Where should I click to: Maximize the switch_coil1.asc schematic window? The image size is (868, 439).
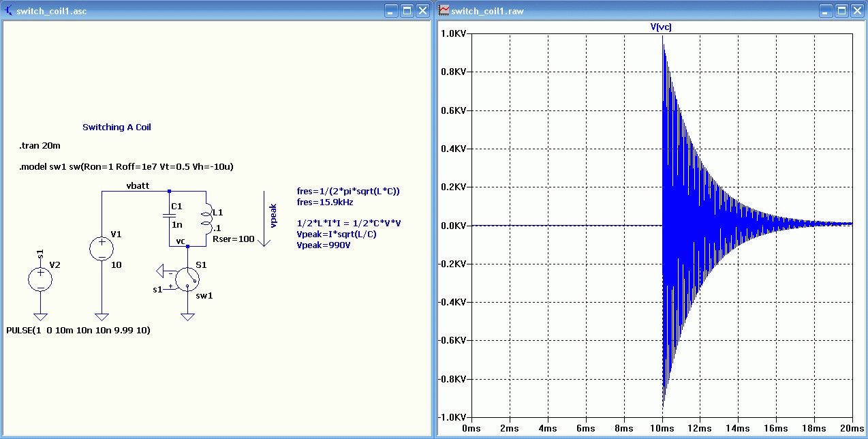pos(407,11)
